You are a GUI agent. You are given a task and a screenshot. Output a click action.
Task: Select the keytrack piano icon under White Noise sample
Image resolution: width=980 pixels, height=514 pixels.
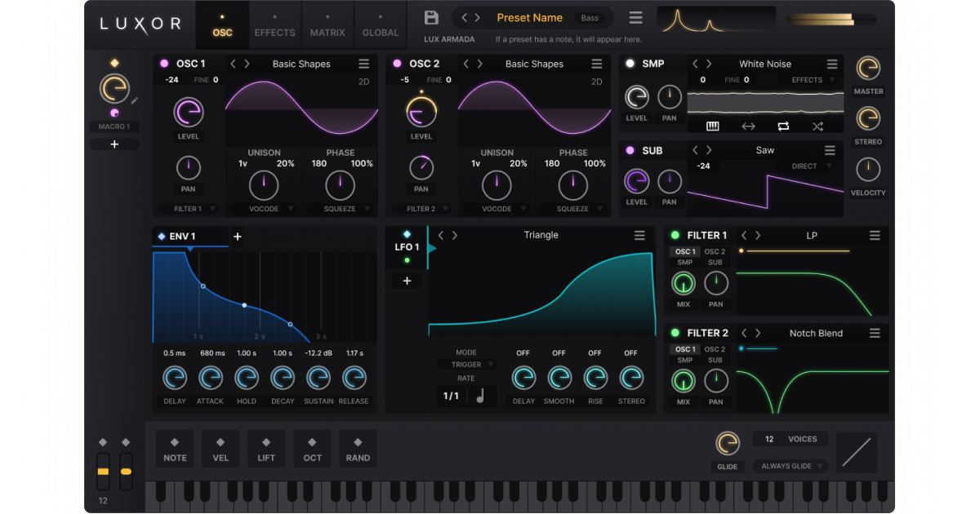click(x=712, y=126)
